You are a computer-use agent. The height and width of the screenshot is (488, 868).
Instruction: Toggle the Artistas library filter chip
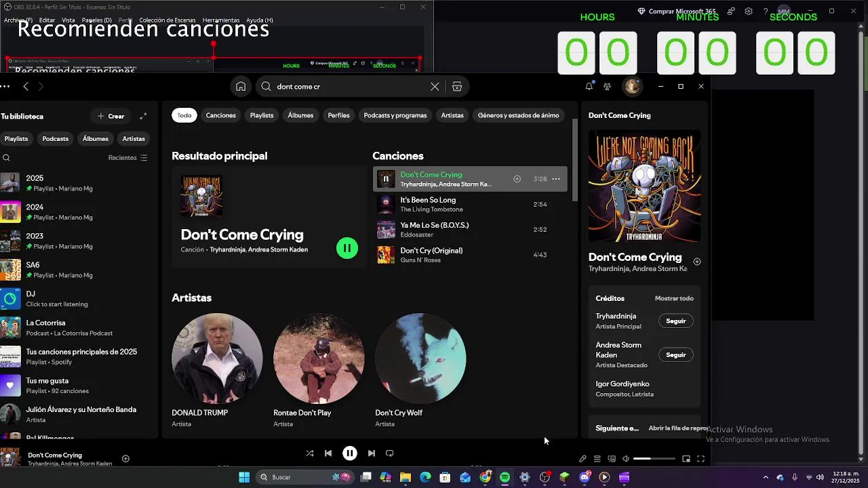point(134,138)
